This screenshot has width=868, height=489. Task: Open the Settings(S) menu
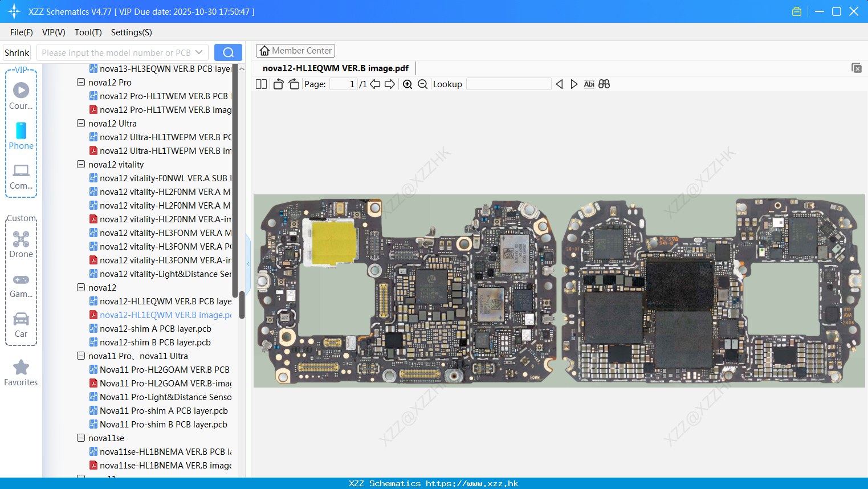[132, 32]
